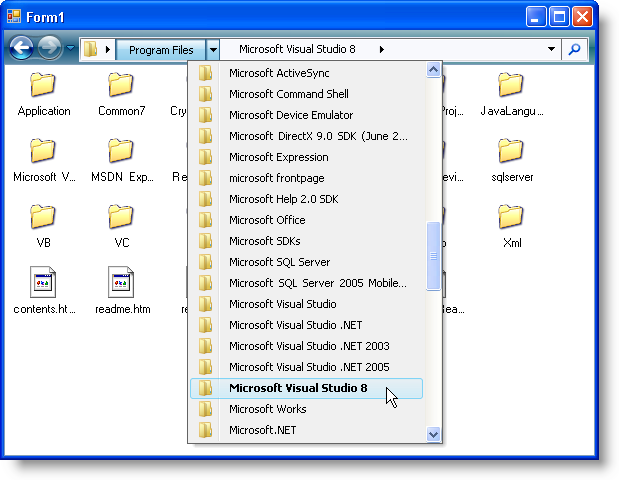Click the Xml folder icon
Viewport: 619px width, 480px height.
click(511, 217)
